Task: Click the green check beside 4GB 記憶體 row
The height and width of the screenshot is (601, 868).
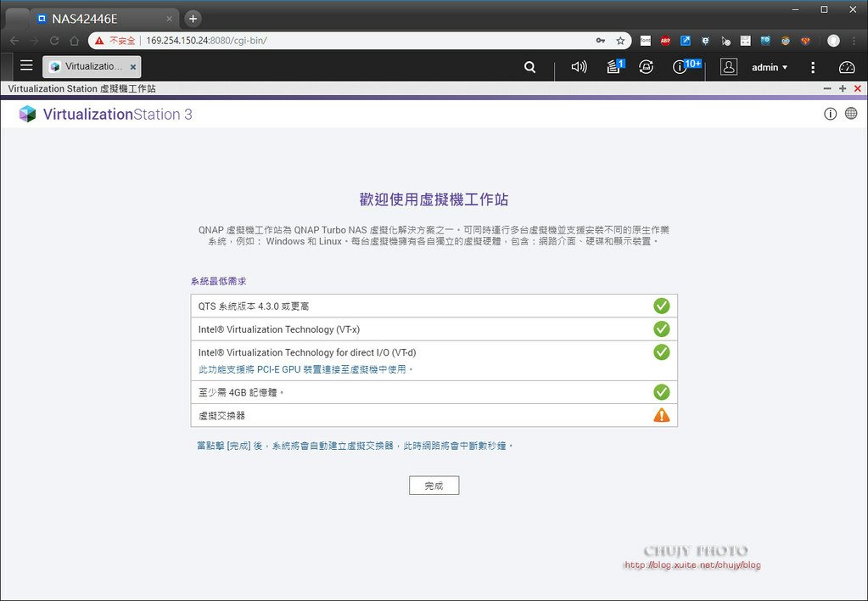Action: 662,392
